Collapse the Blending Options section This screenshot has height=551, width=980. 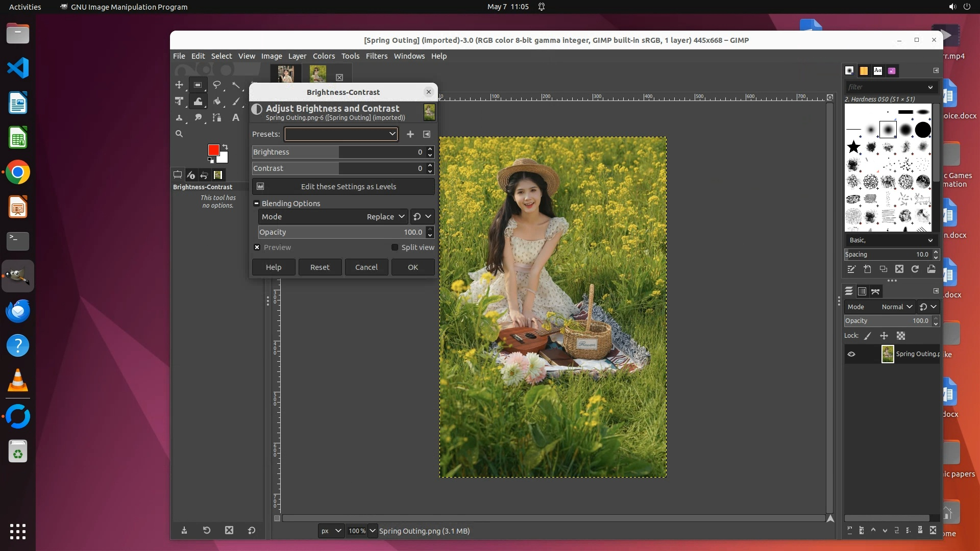(x=256, y=204)
